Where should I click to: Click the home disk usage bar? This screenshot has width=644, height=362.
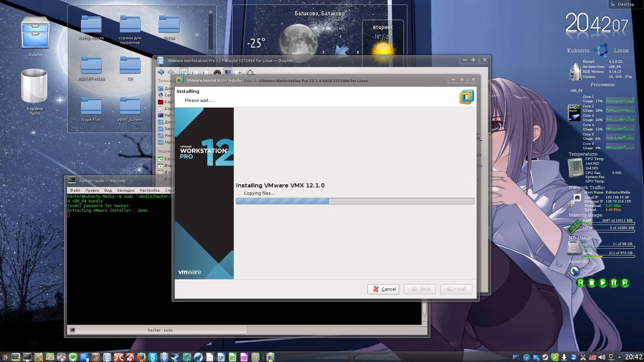coord(608,256)
